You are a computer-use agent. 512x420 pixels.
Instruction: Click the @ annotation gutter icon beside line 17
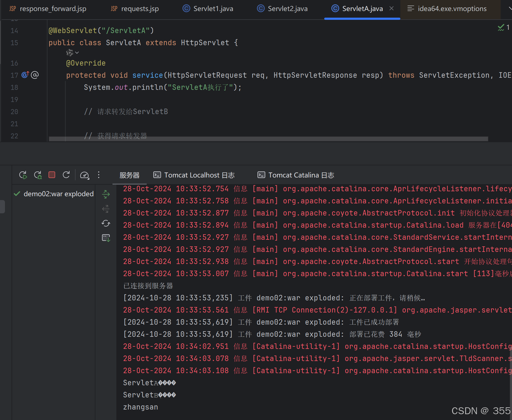click(34, 75)
